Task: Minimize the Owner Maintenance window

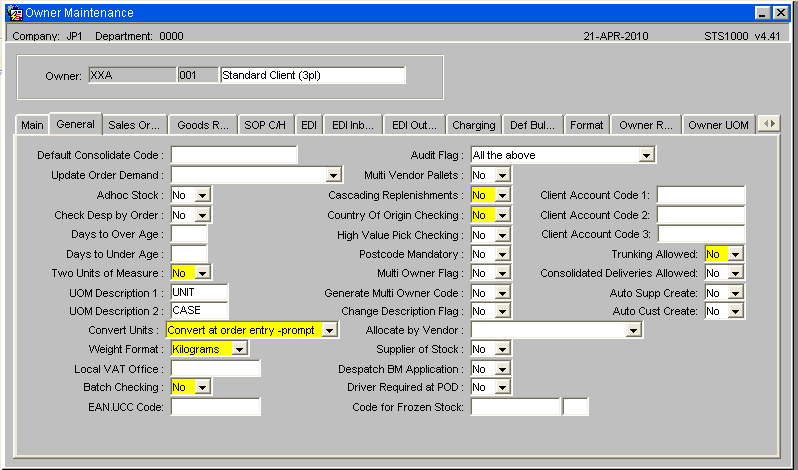Action: (x=762, y=13)
